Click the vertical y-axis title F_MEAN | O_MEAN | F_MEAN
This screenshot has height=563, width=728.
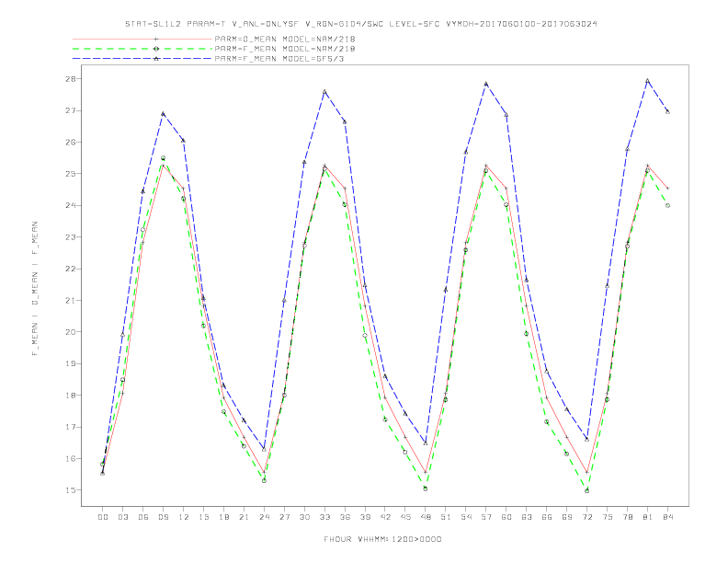[35, 289]
